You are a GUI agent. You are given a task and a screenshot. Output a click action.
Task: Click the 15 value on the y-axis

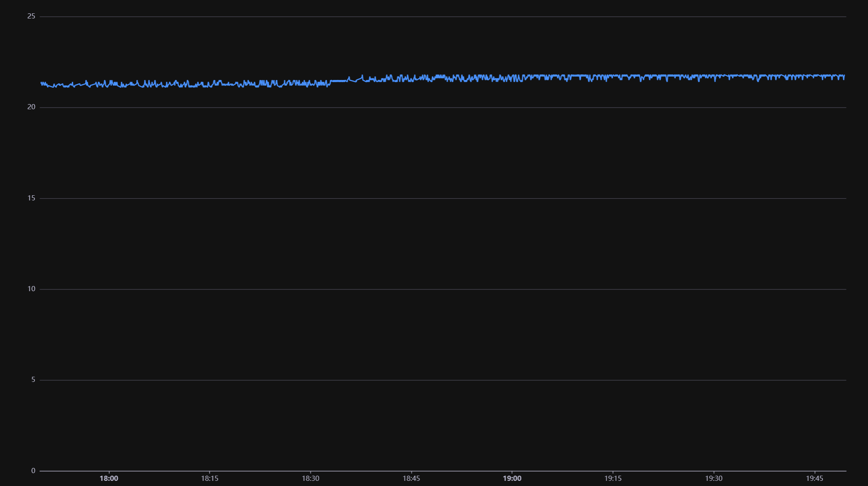point(31,198)
